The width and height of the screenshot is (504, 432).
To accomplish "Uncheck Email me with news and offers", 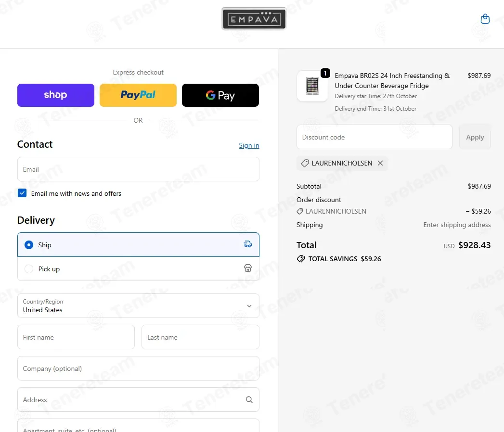I will [x=22, y=193].
